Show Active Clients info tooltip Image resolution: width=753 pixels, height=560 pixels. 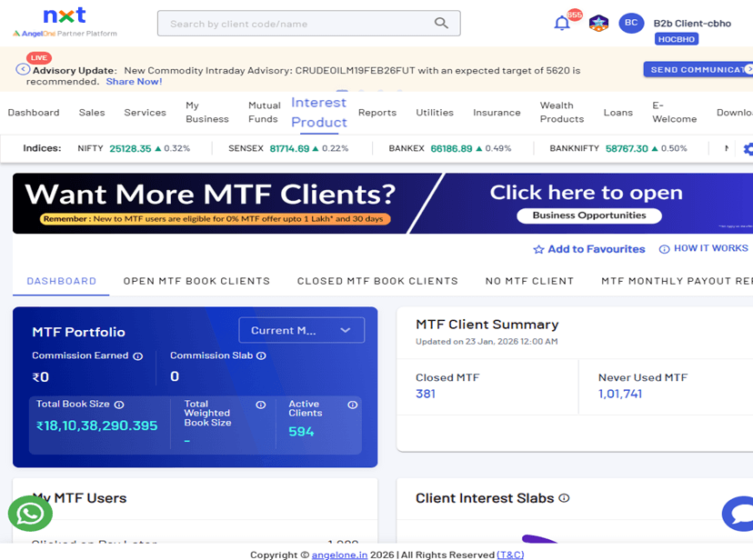353,405
